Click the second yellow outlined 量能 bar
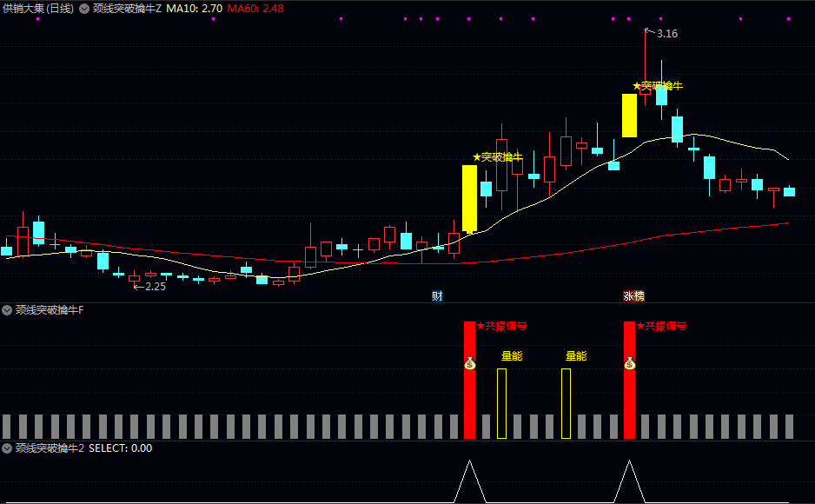 pos(566,404)
